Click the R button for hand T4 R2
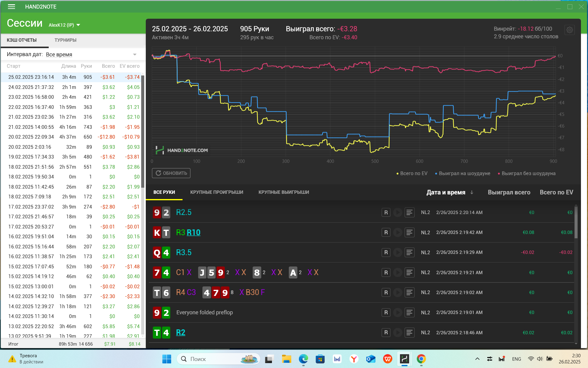Image resolution: width=588 pixels, height=368 pixels. (386, 332)
